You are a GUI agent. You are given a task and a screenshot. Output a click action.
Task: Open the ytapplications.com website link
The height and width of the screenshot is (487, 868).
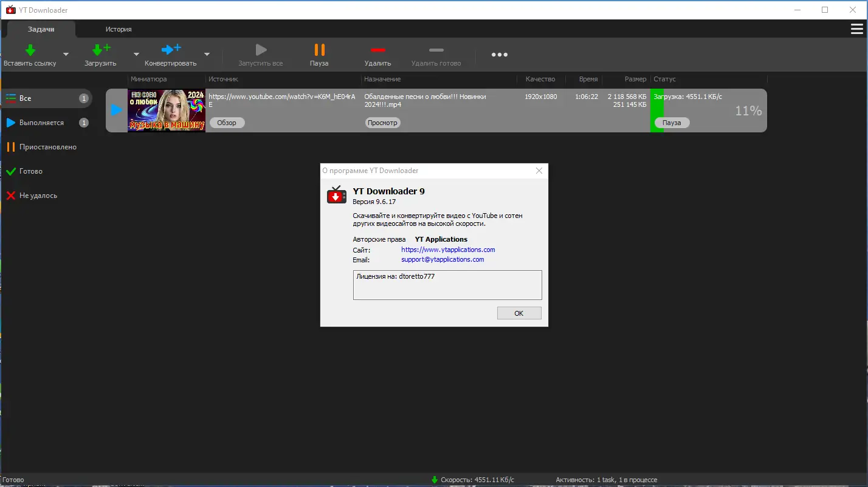448,250
